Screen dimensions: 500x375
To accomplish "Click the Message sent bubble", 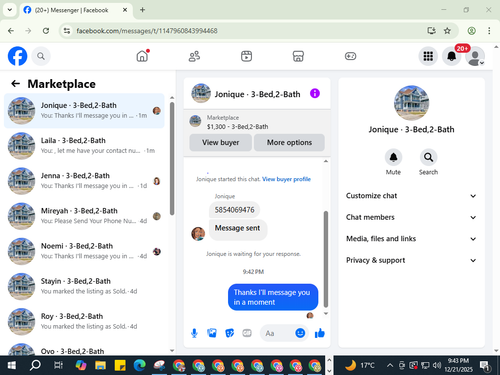I will [x=238, y=229].
